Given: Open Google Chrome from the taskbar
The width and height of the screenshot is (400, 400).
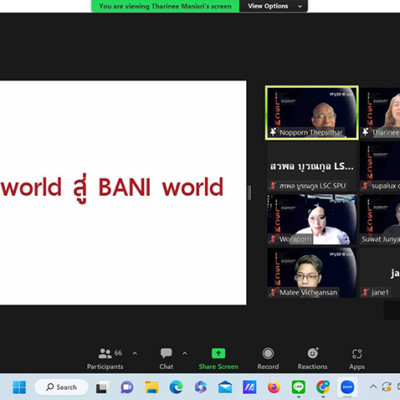Looking at the screenshot, I should pyautogui.click(x=323, y=387).
